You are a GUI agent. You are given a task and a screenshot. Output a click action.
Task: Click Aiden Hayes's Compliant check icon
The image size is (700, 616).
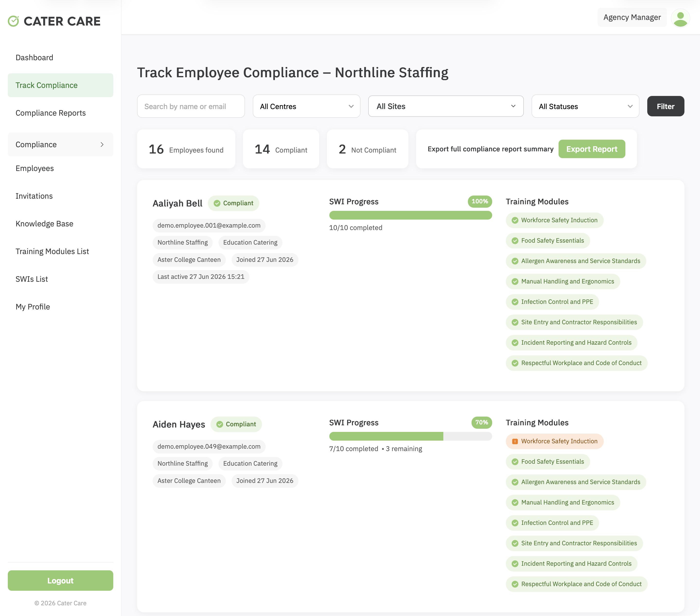[219, 424]
